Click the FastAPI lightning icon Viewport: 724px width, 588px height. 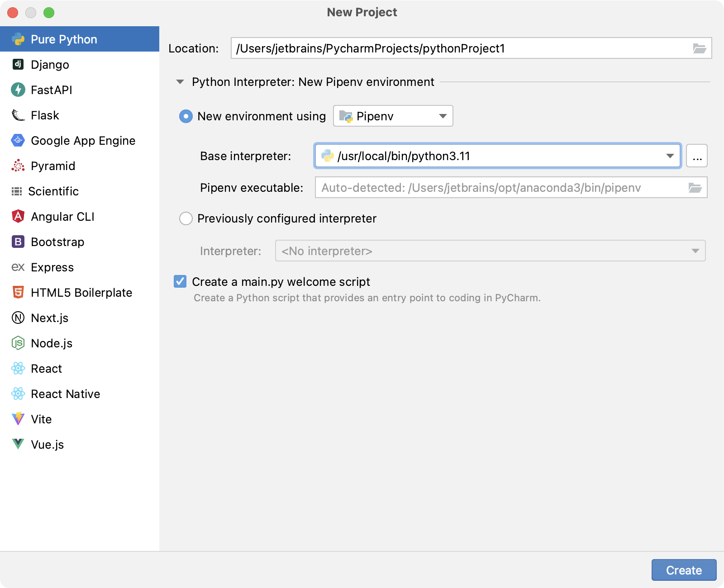click(18, 90)
